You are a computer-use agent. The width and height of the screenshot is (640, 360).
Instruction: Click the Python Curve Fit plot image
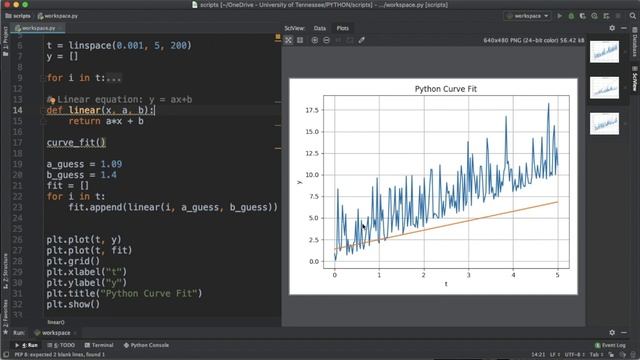[x=433, y=186]
